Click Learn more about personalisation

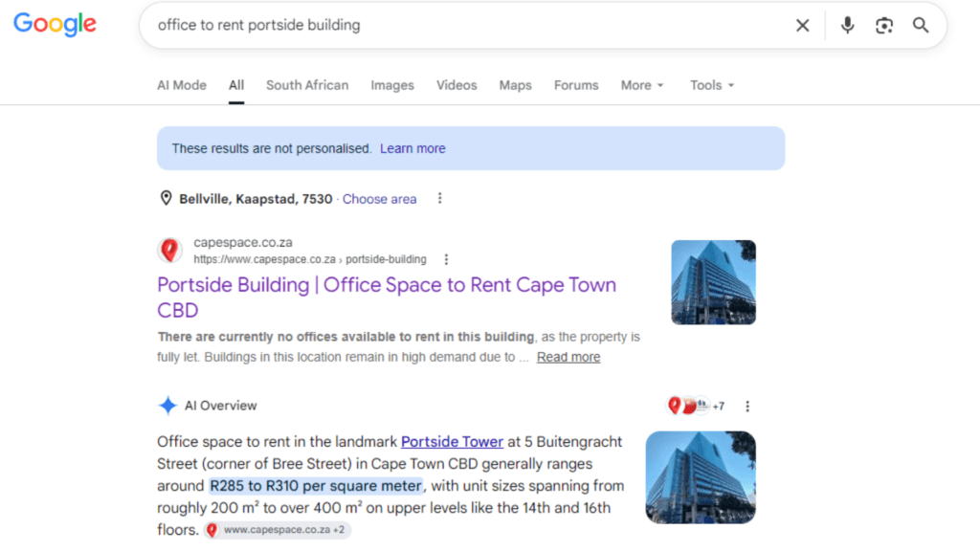412,148
